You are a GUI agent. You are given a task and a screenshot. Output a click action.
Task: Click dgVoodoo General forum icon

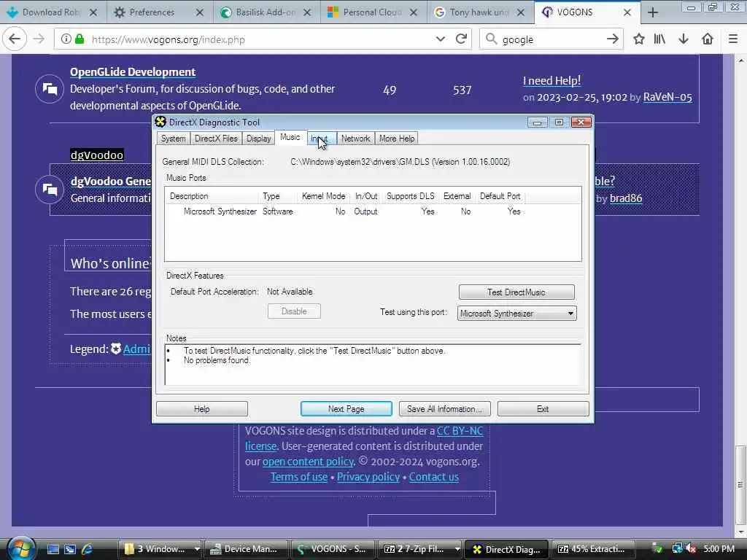point(50,190)
